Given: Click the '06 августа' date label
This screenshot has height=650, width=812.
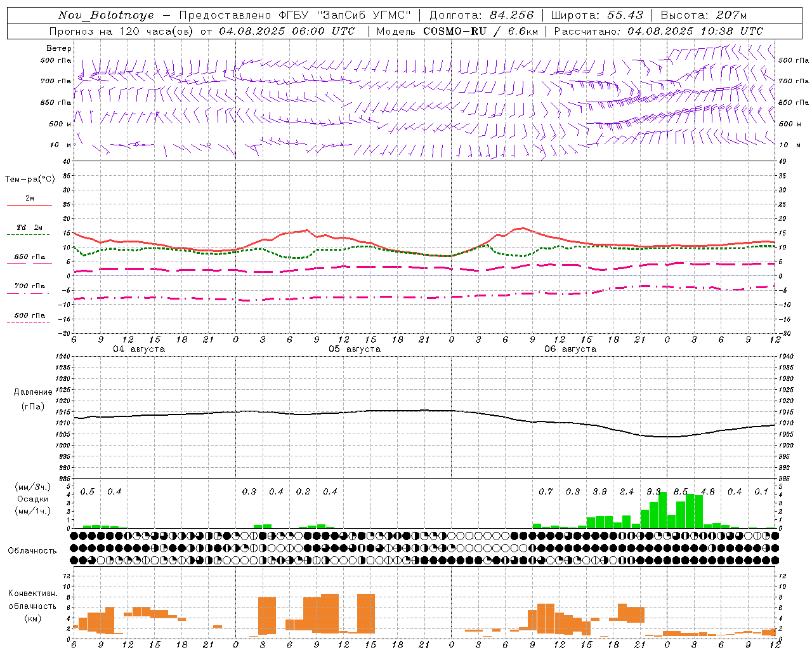Looking at the screenshot, I should coord(570,349).
